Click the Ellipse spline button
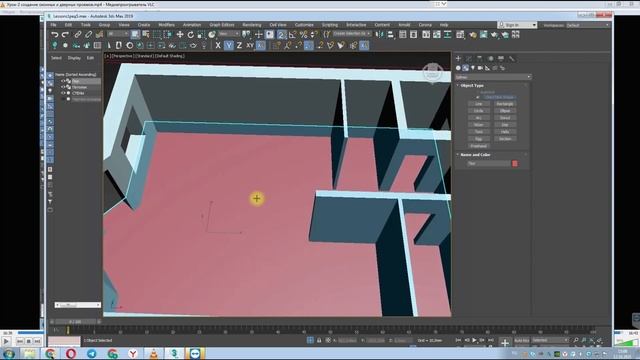640x360 pixels. tap(505, 111)
